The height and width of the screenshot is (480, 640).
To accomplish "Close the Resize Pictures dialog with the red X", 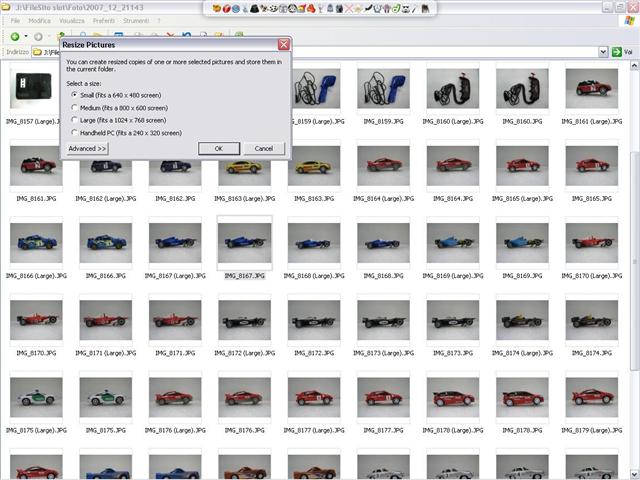I will pos(284,44).
